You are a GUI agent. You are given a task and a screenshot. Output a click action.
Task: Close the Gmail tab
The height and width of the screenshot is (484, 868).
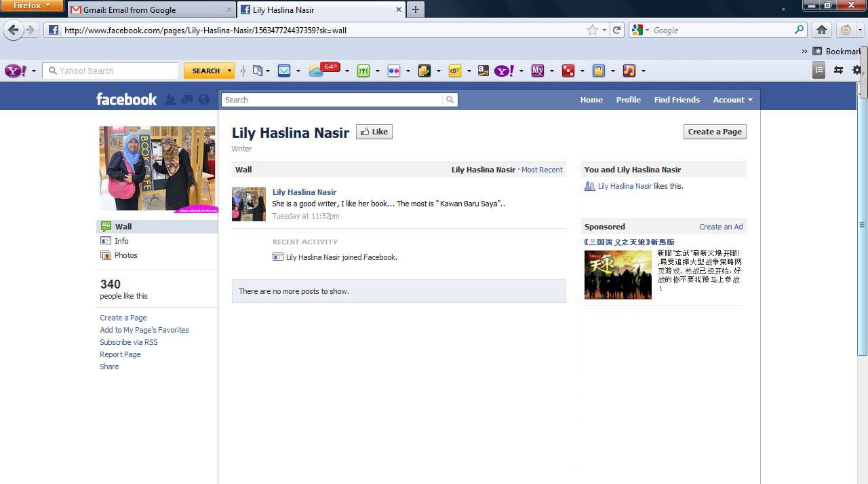pyautogui.click(x=229, y=10)
